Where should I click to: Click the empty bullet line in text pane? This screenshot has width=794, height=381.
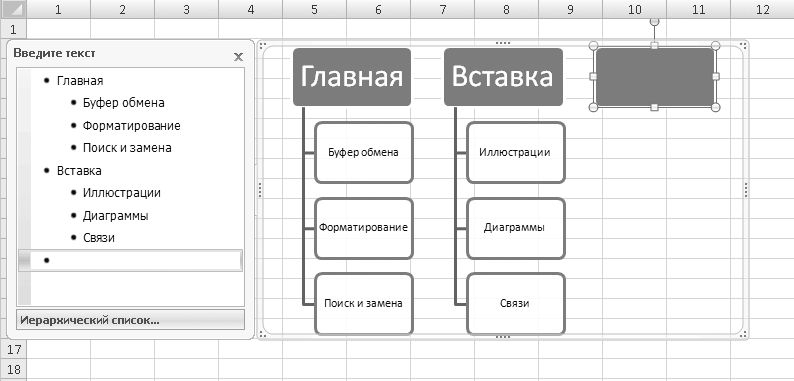(131, 260)
